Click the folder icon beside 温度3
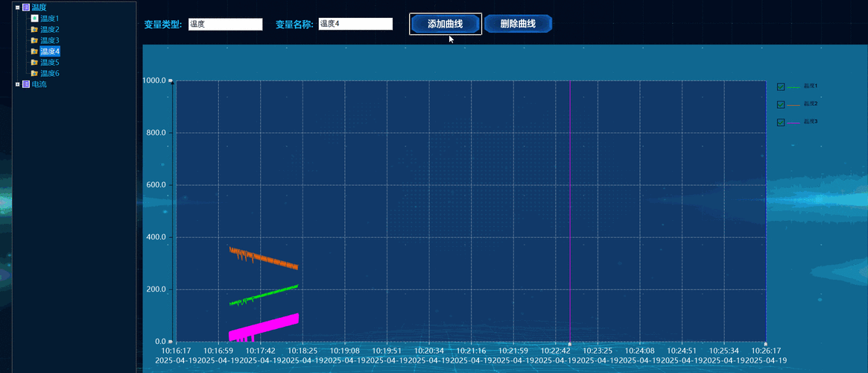 pos(34,40)
